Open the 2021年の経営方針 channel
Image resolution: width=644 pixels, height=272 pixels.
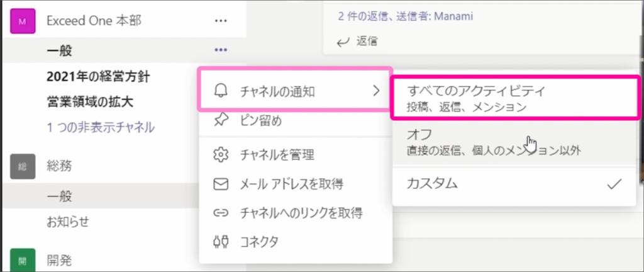pos(98,76)
